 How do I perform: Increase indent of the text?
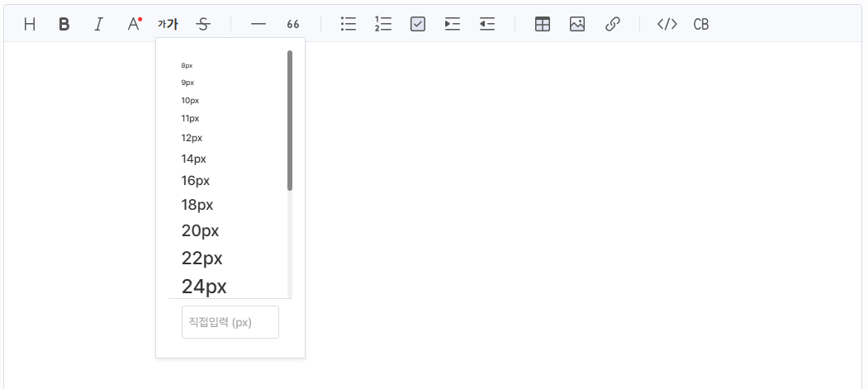[x=453, y=24]
